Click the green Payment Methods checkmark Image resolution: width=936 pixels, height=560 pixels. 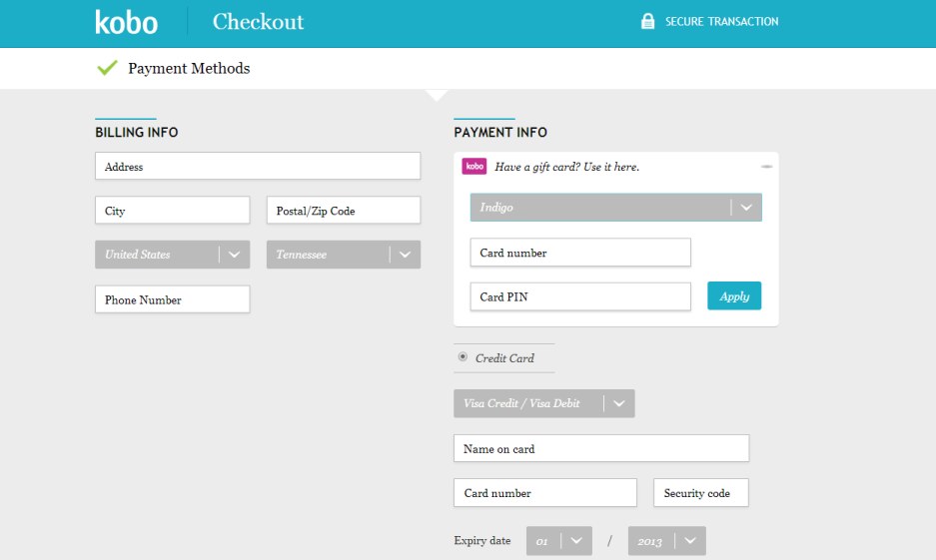click(107, 68)
